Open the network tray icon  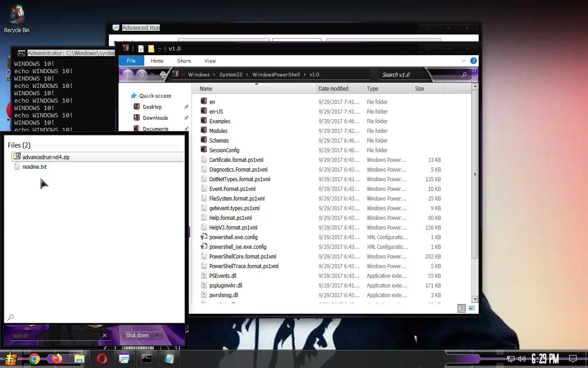click(x=511, y=359)
